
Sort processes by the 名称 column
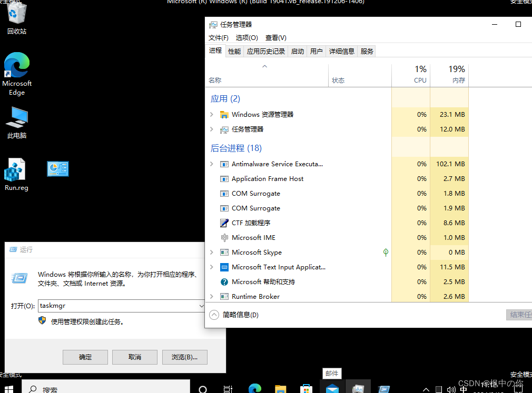267,76
